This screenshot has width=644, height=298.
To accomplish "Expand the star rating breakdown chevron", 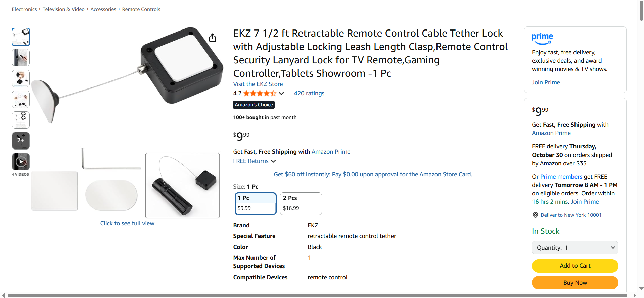I will [281, 94].
